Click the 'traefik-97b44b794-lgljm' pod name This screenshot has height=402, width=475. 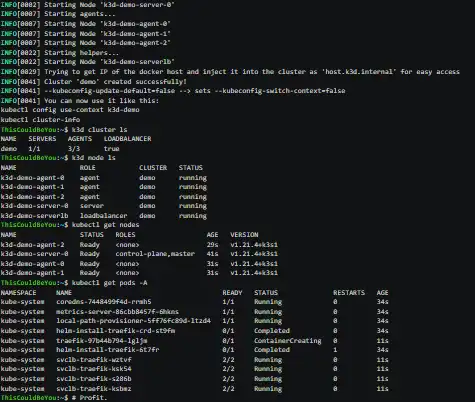pyautogui.click(x=102, y=341)
